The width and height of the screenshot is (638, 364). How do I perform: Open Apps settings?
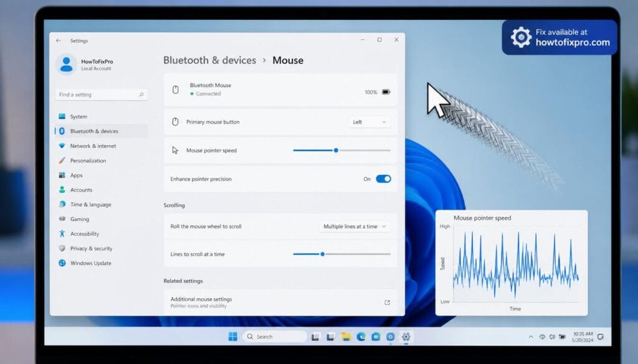pyautogui.click(x=101, y=175)
